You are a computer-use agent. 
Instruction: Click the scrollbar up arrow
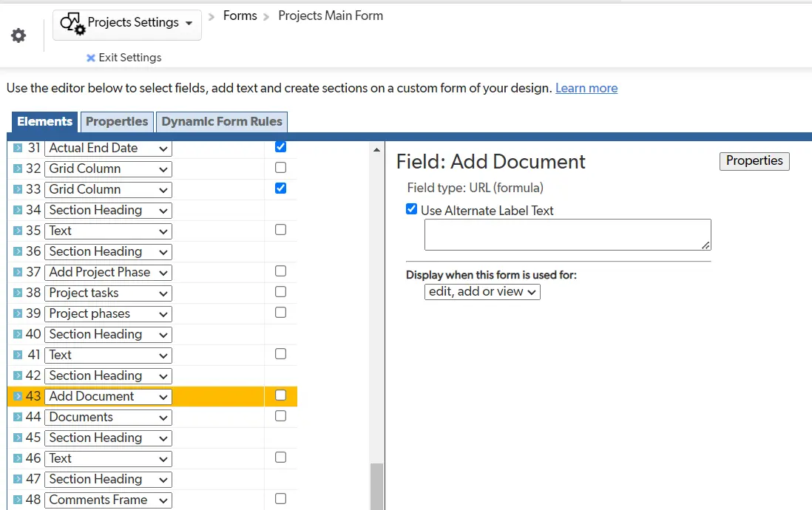pos(376,149)
